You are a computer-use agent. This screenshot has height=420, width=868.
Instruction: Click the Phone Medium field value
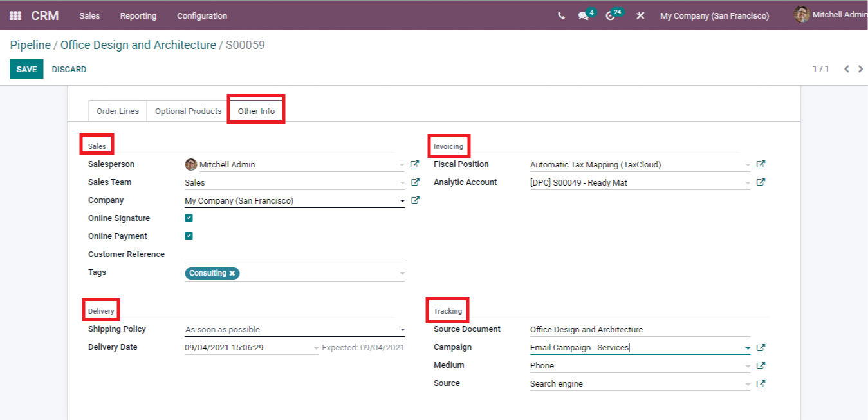click(x=542, y=365)
